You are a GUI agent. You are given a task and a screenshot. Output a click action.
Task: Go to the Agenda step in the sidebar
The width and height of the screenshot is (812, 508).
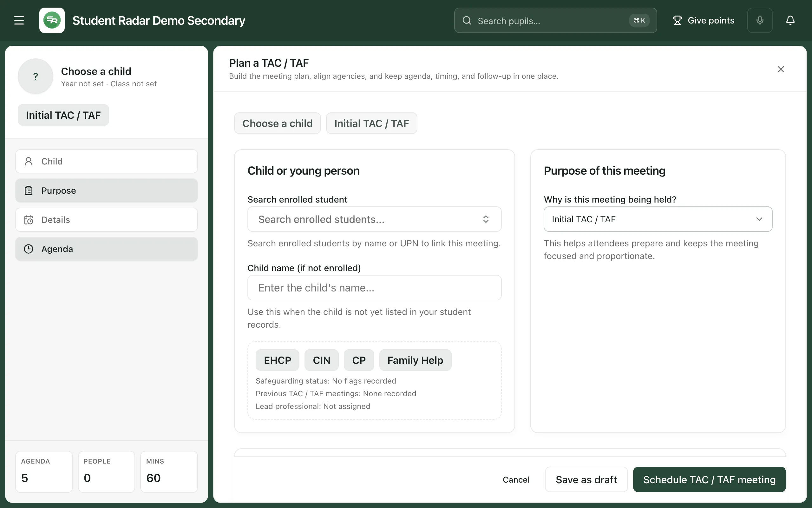(106, 249)
